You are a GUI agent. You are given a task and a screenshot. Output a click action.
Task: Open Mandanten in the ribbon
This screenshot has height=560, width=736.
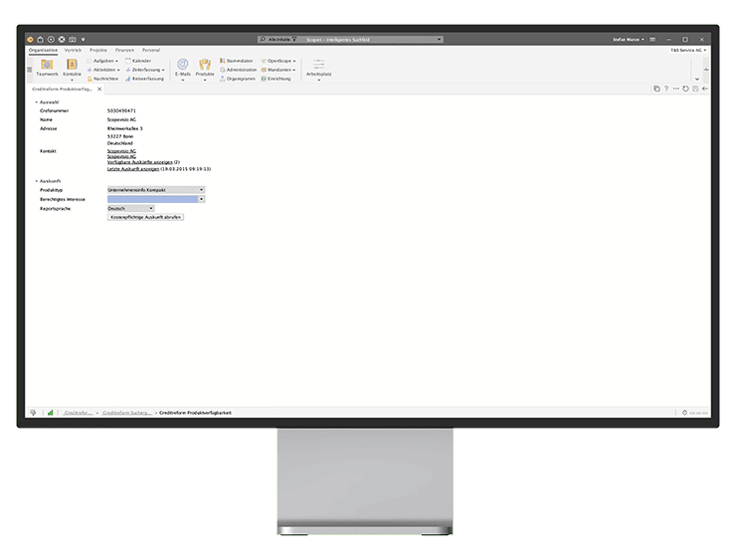278,70
